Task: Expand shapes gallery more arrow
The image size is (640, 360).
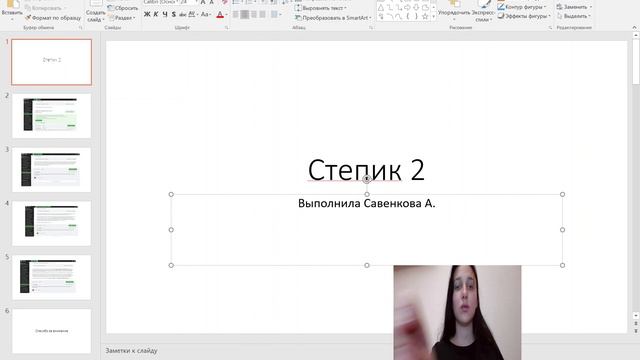Action: pos(433,17)
